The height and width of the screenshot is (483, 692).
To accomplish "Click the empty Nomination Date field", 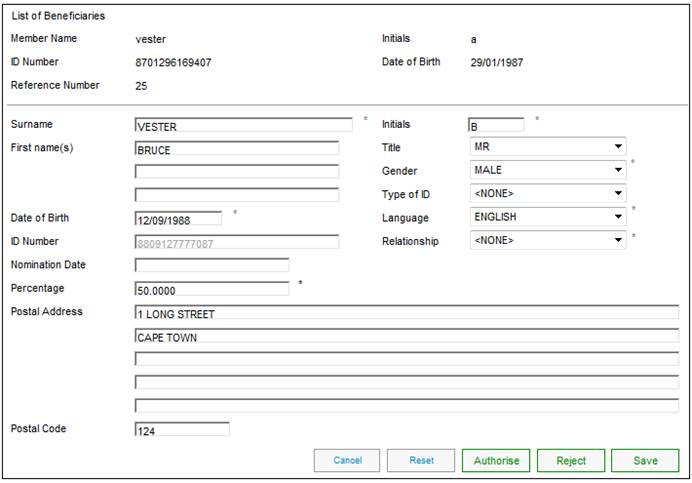I will click(x=211, y=265).
